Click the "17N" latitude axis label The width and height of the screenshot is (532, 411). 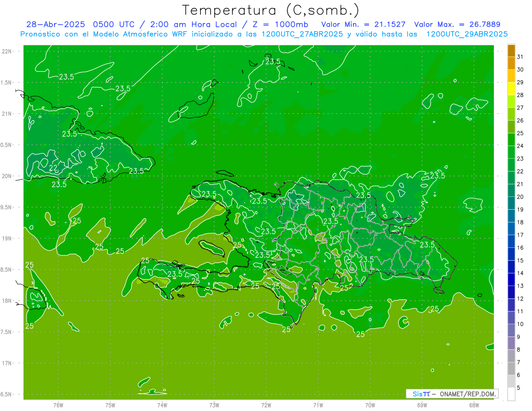(x=8, y=363)
